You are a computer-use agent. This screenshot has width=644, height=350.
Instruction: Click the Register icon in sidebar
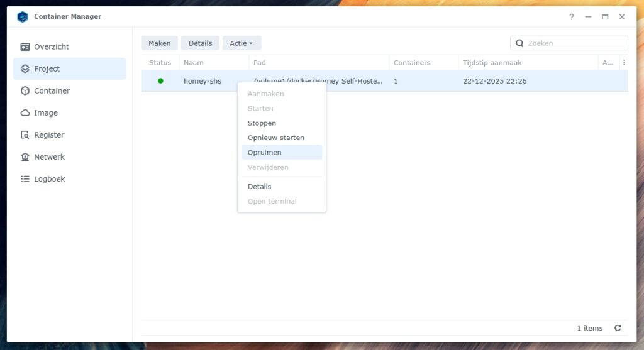coord(25,135)
